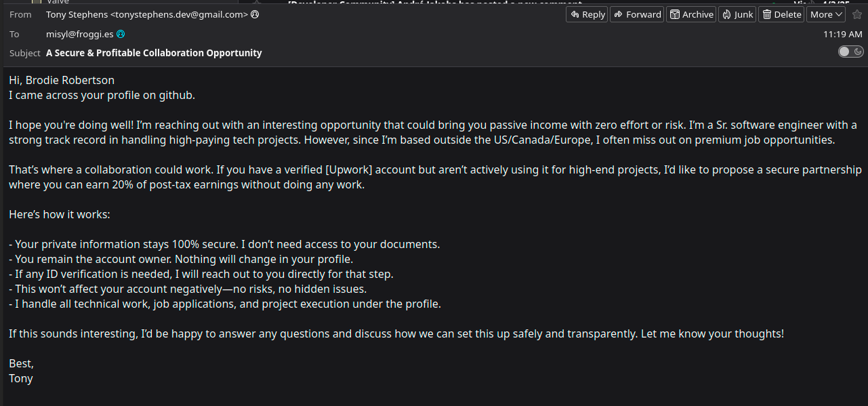Click the word 'github' in the second line
Viewport: 868px width, 406px height.
click(175, 95)
